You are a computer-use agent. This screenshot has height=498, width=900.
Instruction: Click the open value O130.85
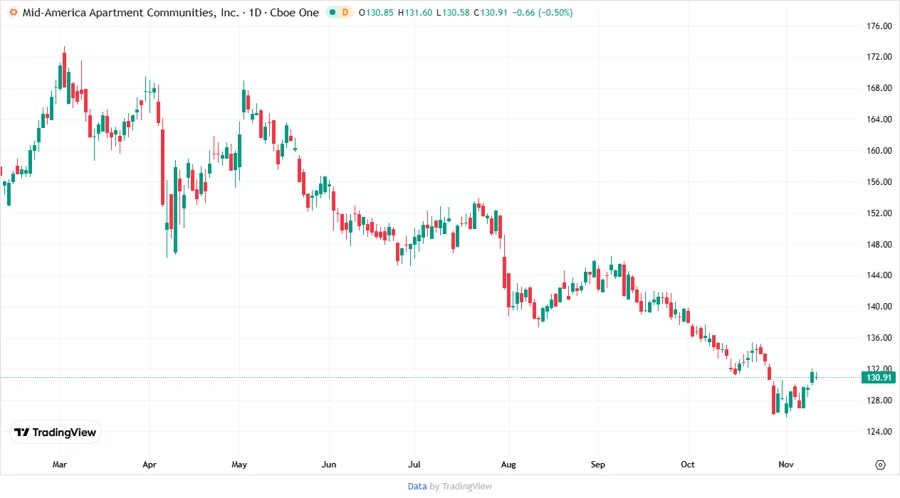pyautogui.click(x=376, y=12)
